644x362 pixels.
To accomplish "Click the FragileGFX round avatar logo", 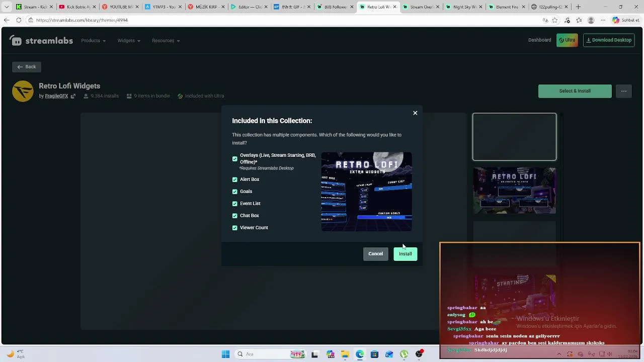I will 23,91.
